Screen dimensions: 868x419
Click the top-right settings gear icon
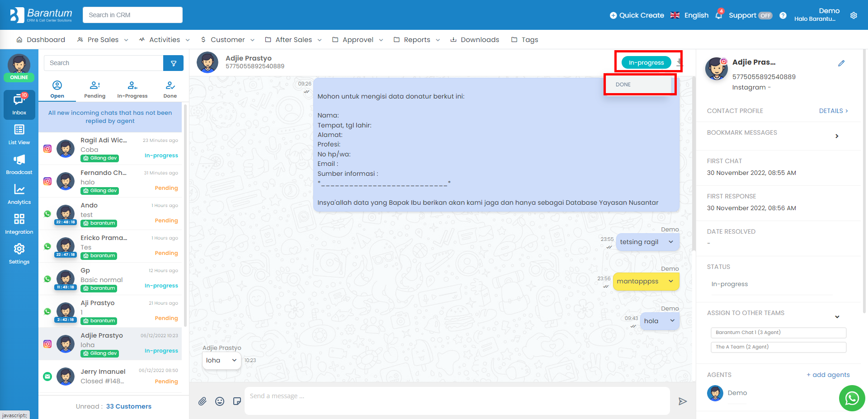(x=854, y=15)
